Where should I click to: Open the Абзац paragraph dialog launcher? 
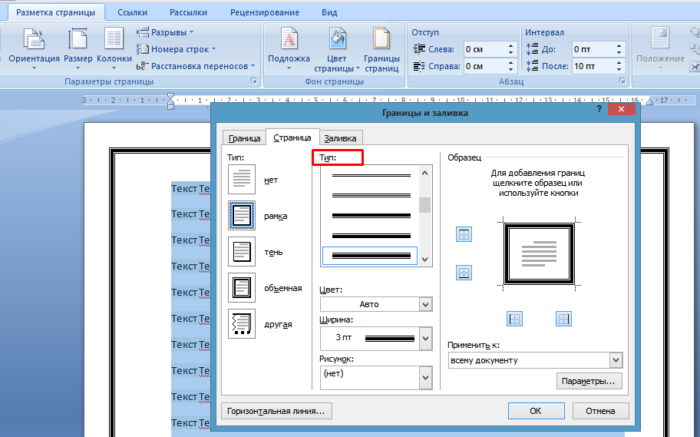(x=621, y=81)
